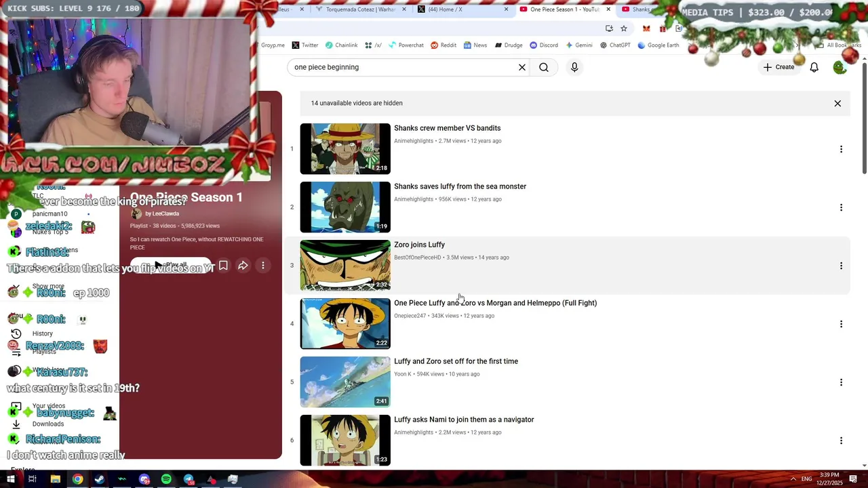Open Windows Start menu
This screenshot has height=488, width=868.
tap(10, 479)
